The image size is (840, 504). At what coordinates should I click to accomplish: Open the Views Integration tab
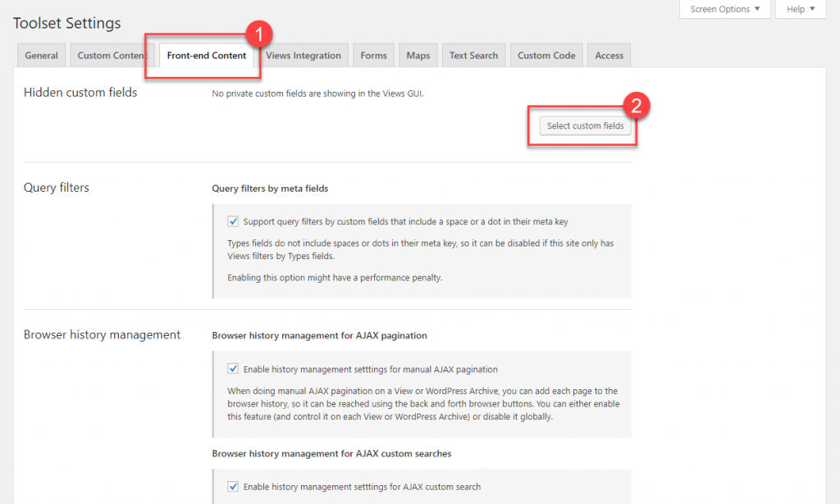click(304, 55)
